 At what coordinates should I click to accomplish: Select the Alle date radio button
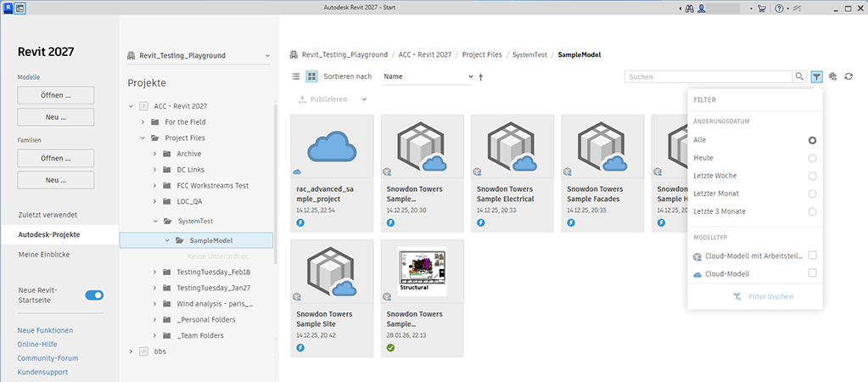pos(812,141)
